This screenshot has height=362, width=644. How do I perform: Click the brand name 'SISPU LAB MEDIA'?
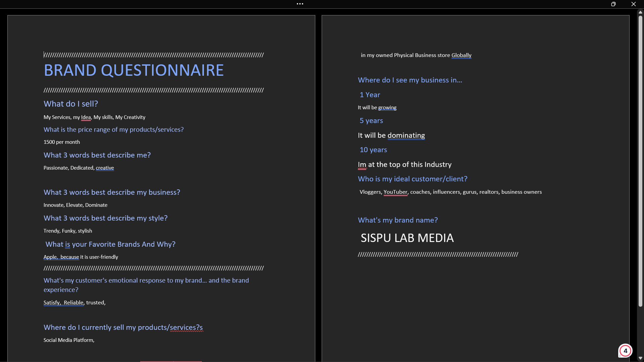pyautogui.click(x=407, y=238)
